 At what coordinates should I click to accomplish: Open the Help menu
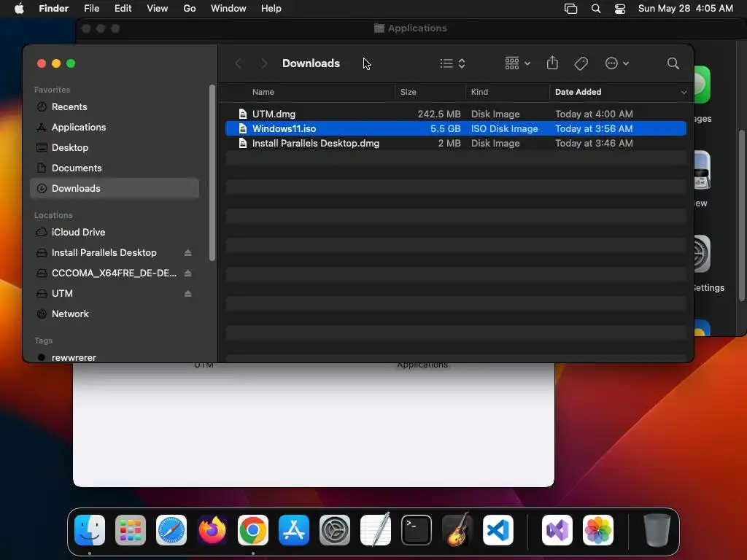click(x=271, y=9)
